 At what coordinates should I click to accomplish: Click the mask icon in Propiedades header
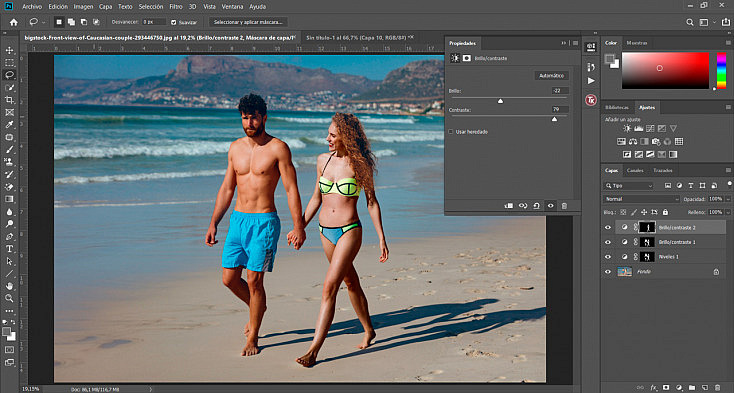(x=467, y=58)
